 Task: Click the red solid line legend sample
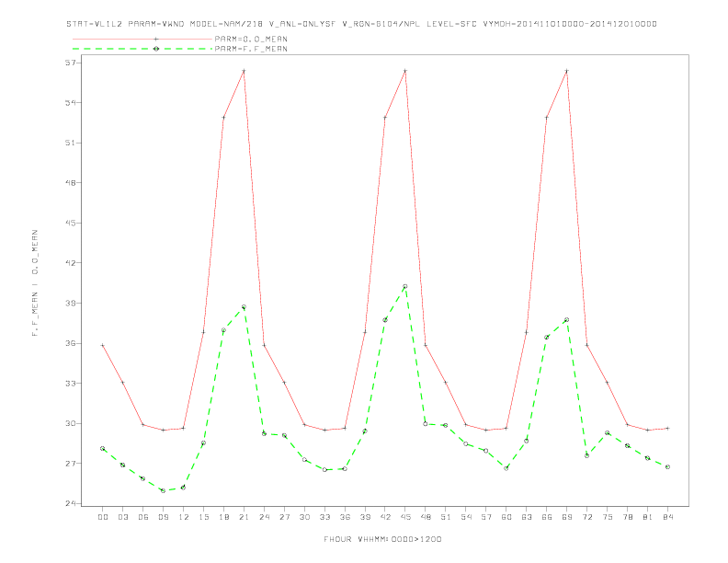142,39
